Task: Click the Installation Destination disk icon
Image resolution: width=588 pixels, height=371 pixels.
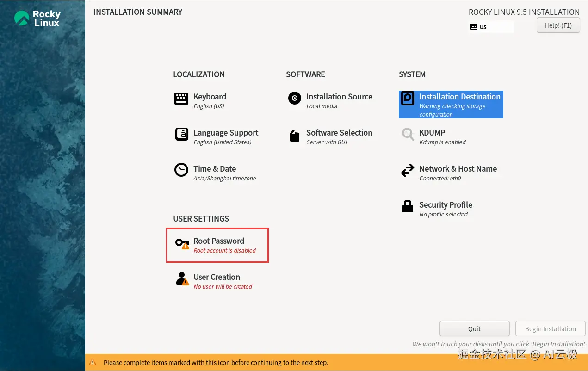Action: point(408,98)
